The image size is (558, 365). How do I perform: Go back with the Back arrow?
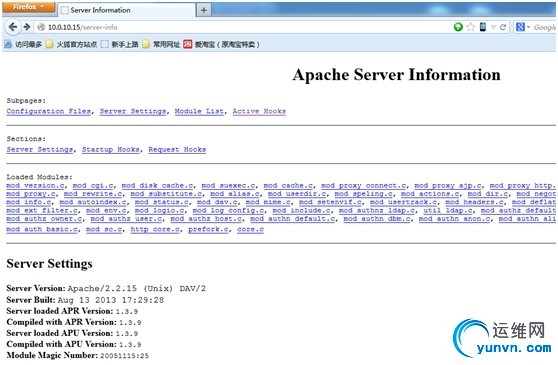[13, 27]
